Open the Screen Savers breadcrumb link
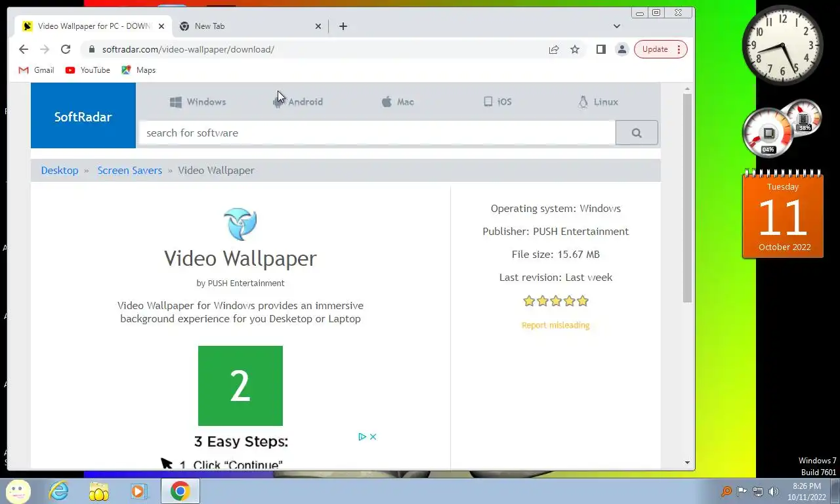The image size is (840, 504). 130,170
